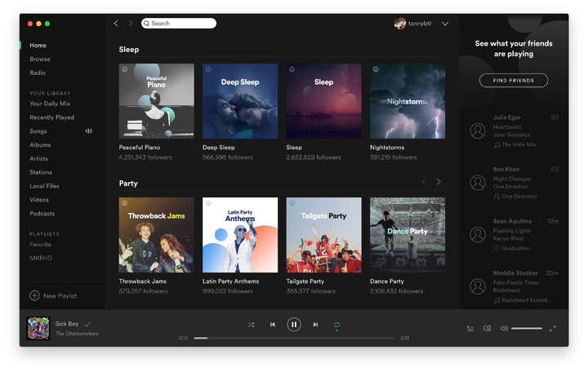Open the Sleep playlist cover

coord(323,101)
